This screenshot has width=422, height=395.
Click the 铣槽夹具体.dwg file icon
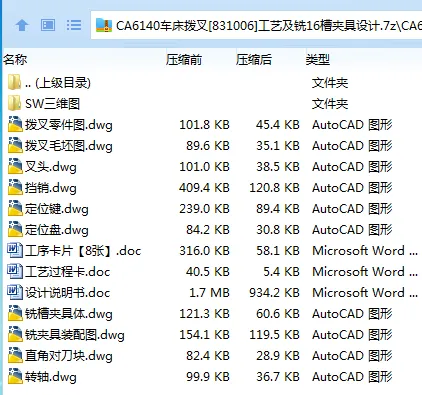pos(15,313)
